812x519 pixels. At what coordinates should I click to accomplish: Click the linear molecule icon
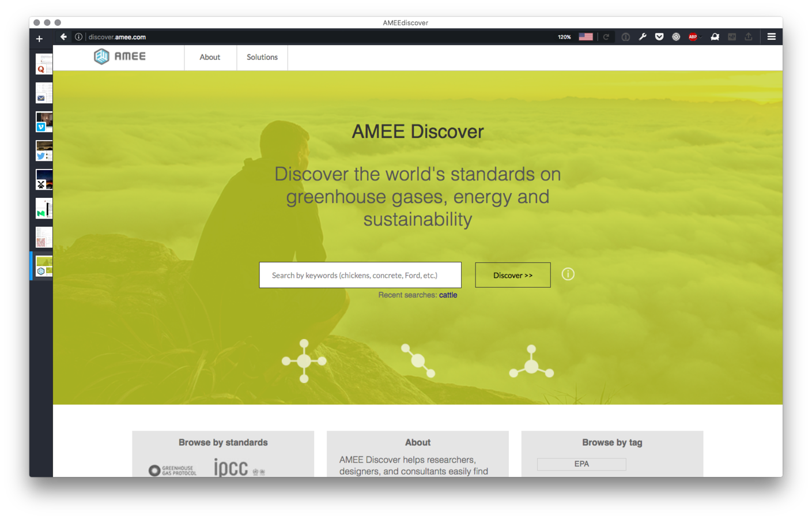click(x=418, y=361)
